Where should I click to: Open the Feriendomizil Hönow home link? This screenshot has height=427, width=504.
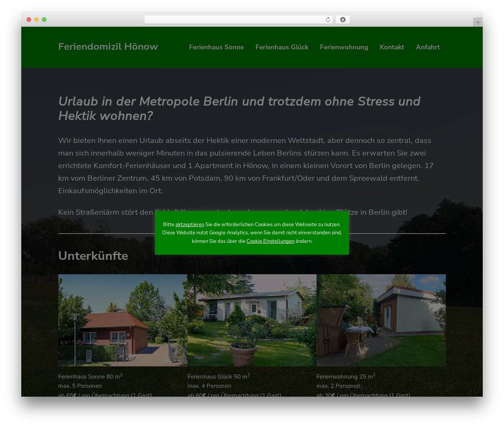coord(108,46)
